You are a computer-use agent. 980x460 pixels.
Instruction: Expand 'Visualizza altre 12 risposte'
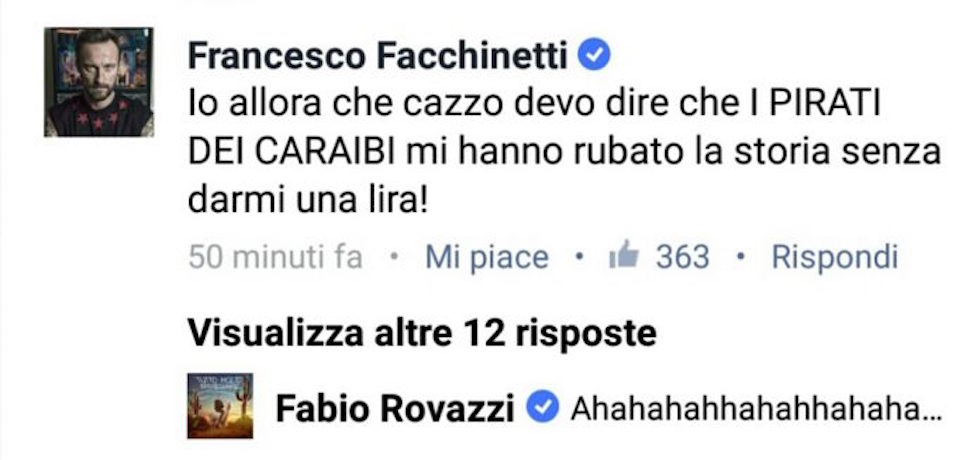pos(422,333)
